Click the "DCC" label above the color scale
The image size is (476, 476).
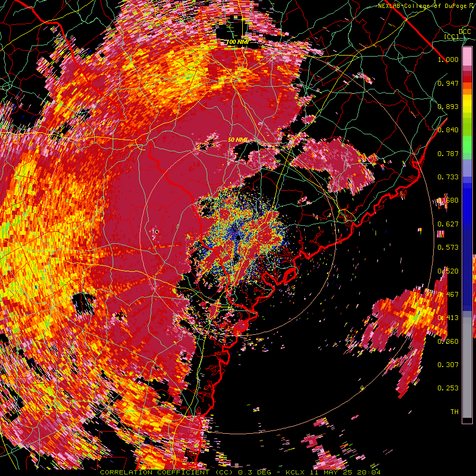pyautogui.click(x=464, y=32)
